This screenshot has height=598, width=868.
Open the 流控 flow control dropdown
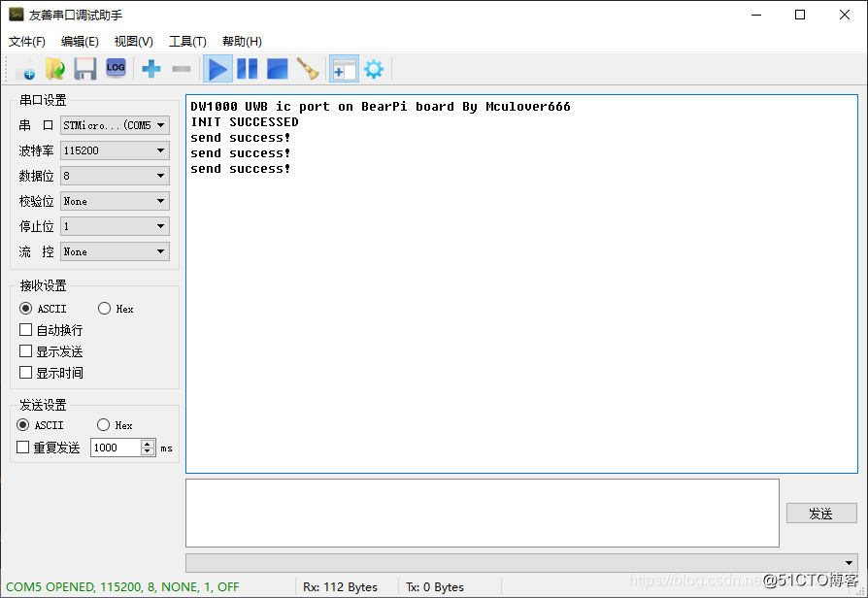point(115,252)
